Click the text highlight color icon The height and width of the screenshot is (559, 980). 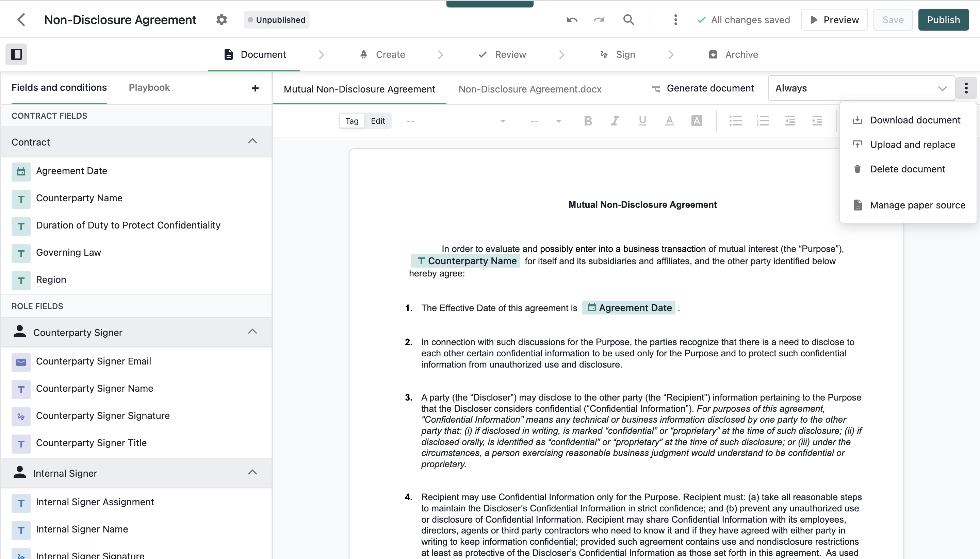pos(697,121)
